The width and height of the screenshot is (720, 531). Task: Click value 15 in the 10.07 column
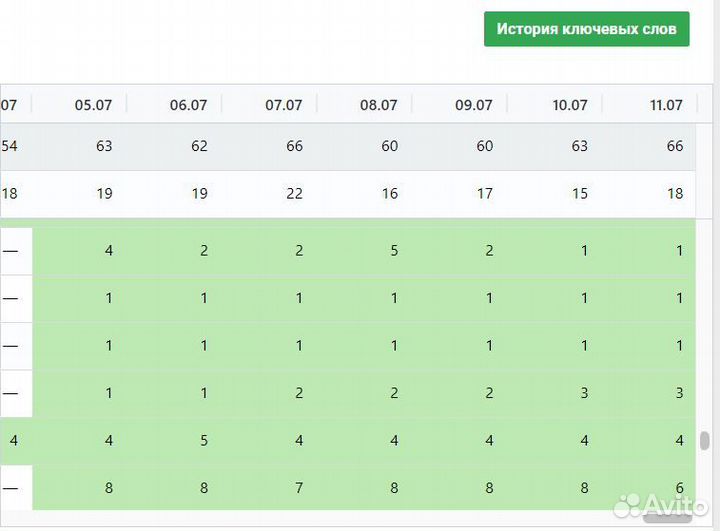[x=580, y=194]
